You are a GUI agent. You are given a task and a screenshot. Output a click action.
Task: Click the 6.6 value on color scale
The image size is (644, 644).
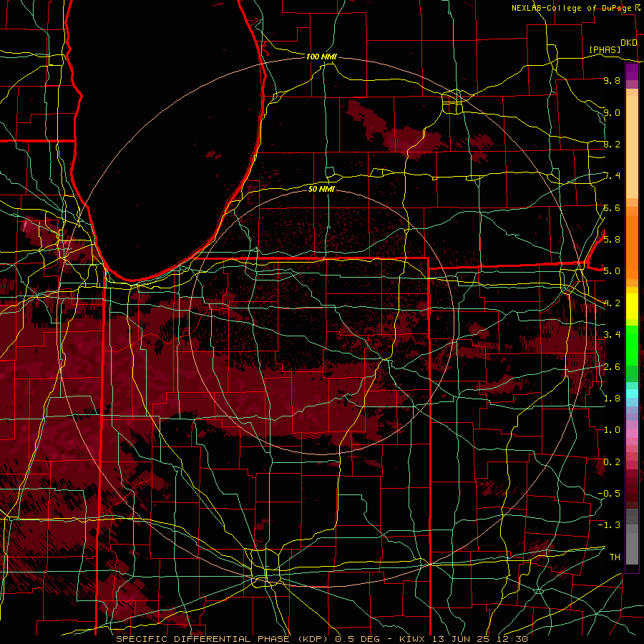[612, 208]
